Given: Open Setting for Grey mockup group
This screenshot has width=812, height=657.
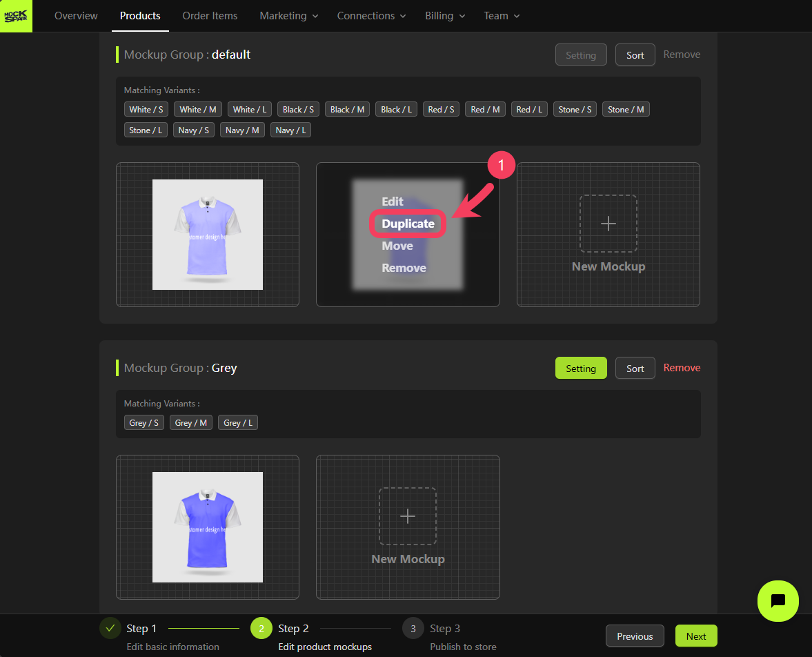Looking at the screenshot, I should (x=580, y=369).
